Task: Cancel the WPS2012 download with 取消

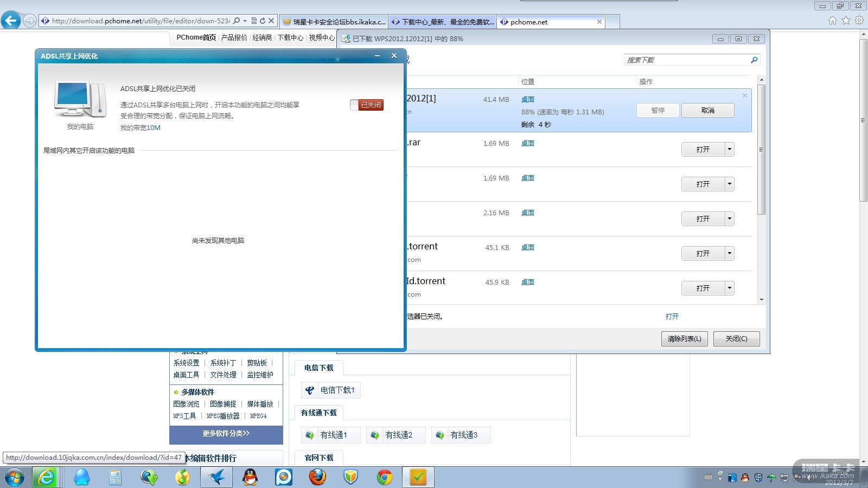Action: click(708, 110)
